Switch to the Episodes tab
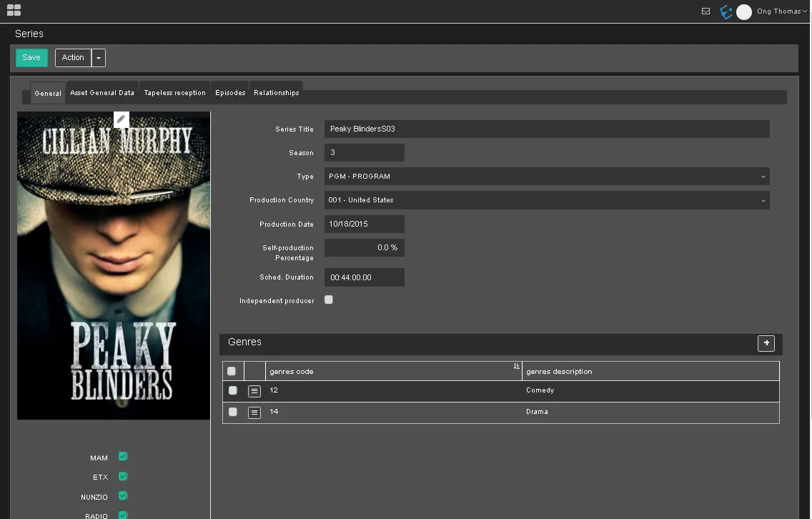812x519 pixels. click(x=230, y=93)
